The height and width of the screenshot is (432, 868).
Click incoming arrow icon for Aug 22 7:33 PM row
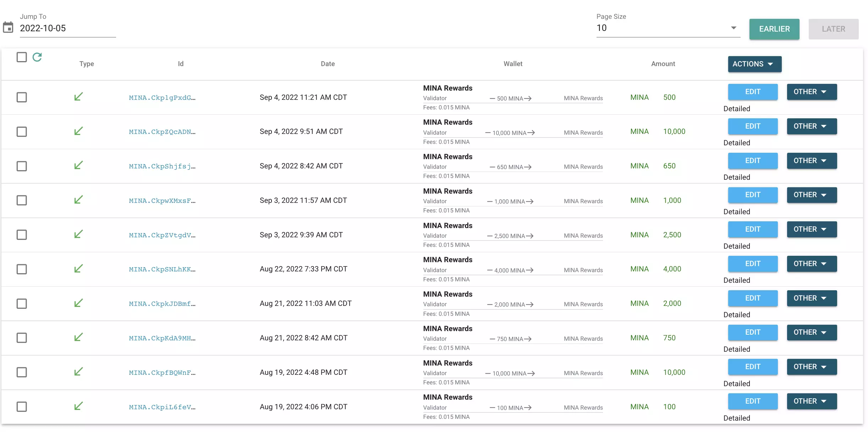78,269
